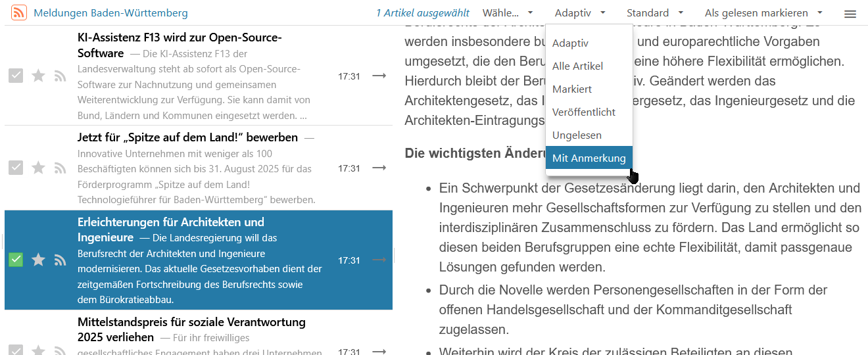Star the Spitze auf dem Land article

point(38,168)
